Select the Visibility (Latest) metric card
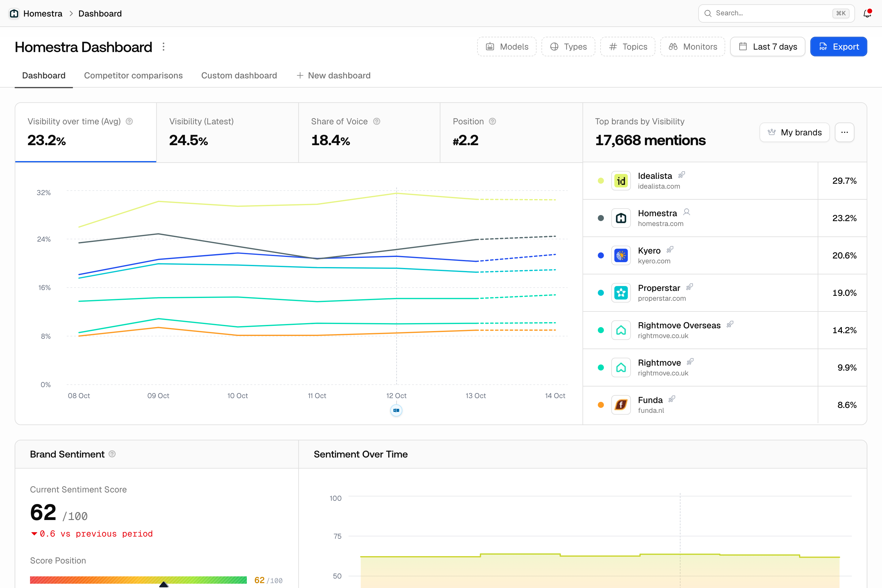 [x=227, y=132]
